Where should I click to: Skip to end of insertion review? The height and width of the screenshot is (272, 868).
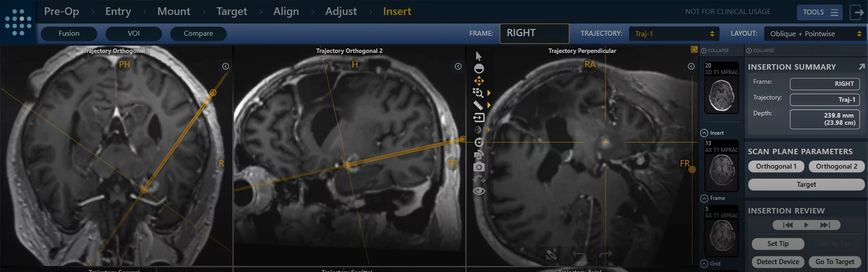point(825,225)
